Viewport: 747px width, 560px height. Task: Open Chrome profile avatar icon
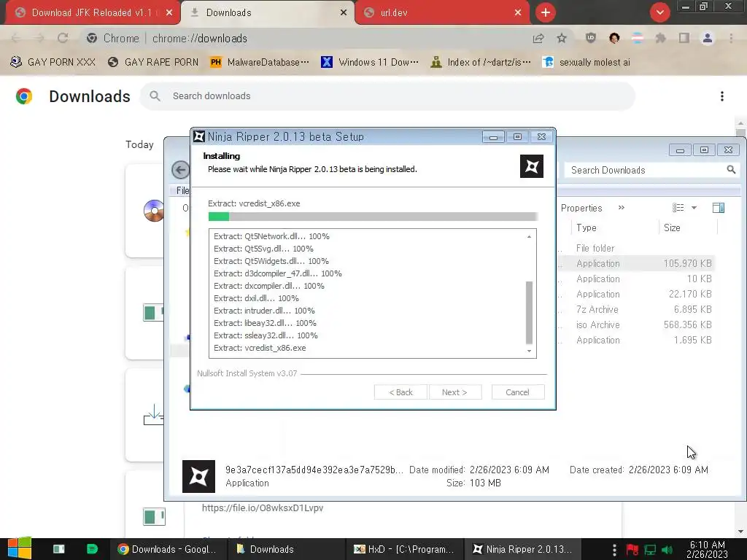pyautogui.click(x=708, y=38)
